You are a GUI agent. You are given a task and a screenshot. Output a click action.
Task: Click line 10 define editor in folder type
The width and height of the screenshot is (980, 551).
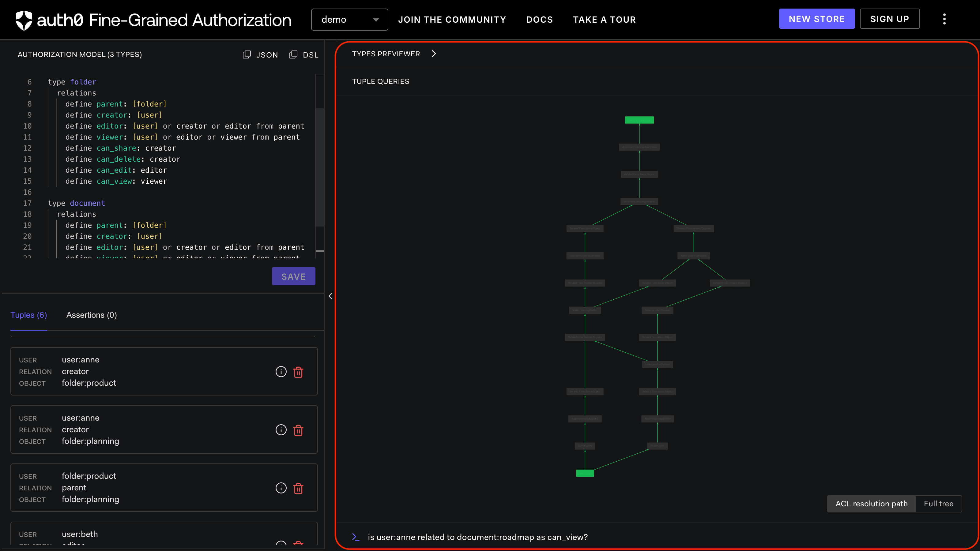click(x=184, y=126)
